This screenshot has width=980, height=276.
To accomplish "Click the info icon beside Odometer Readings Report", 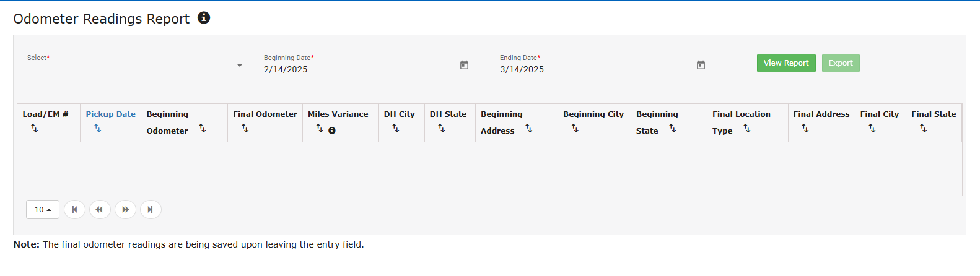I will [204, 18].
